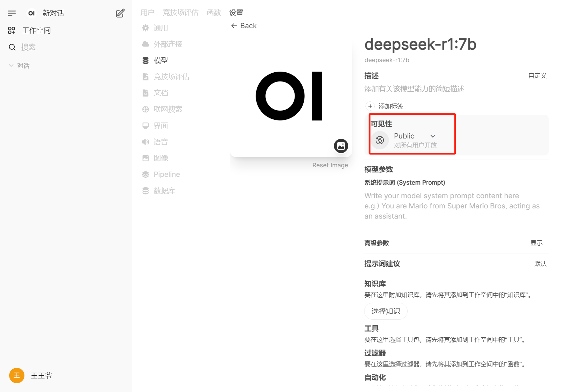Click the globe icon beside 联网搜索
Image resolution: width=562 pixels, height=392 pixels.
[146, 109]
